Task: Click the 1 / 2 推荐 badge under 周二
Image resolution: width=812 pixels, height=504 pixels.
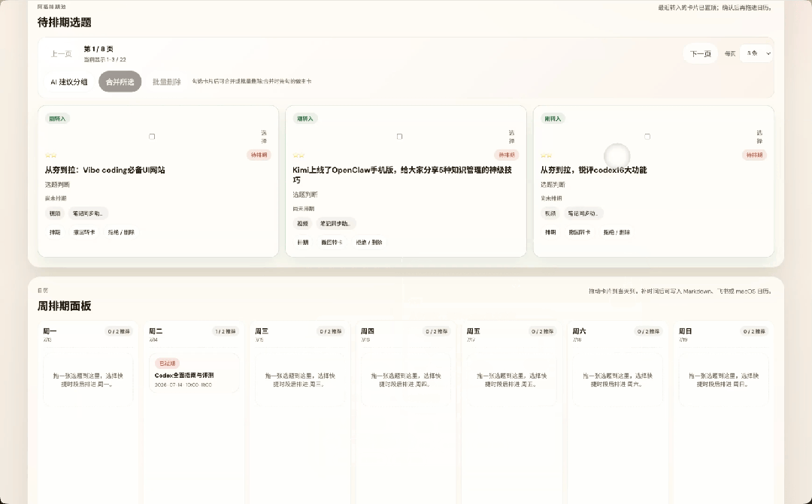Action: 226,331
